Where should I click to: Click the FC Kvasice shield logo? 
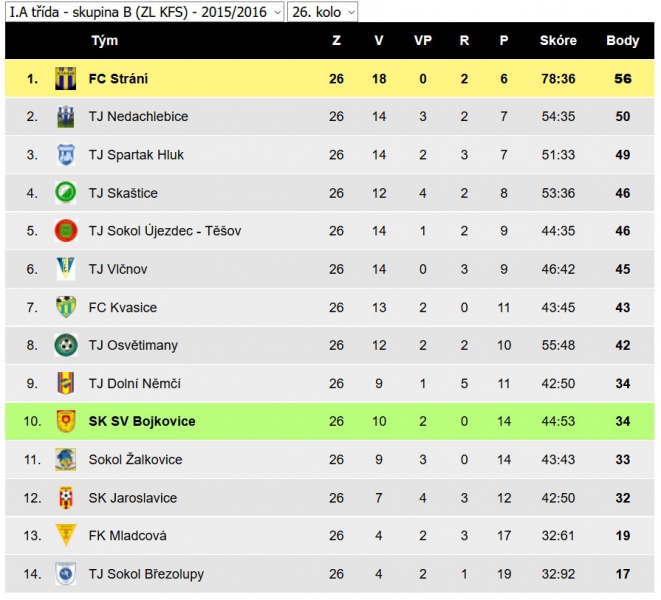coord(66,307)
